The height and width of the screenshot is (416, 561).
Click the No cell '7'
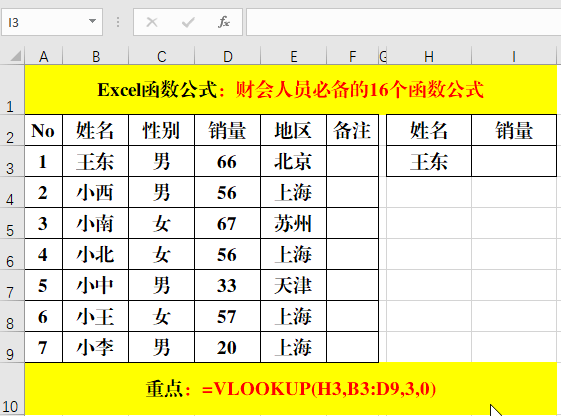tap(44, 347)
